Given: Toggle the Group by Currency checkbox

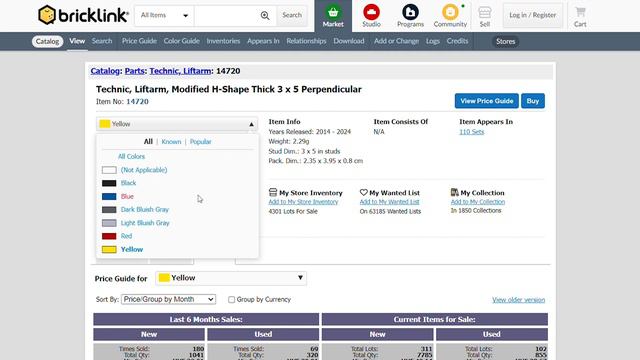Looking at the screenshot, I should 231,300.
